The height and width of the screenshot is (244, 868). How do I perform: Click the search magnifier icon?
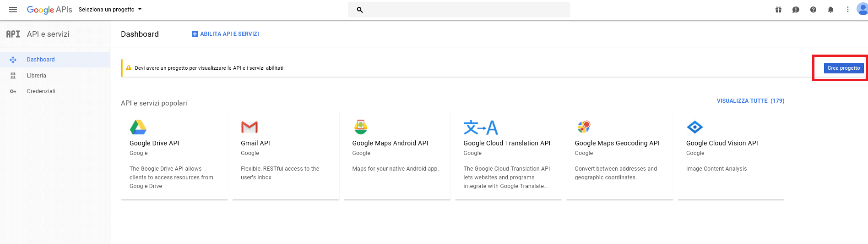[360, 10]
